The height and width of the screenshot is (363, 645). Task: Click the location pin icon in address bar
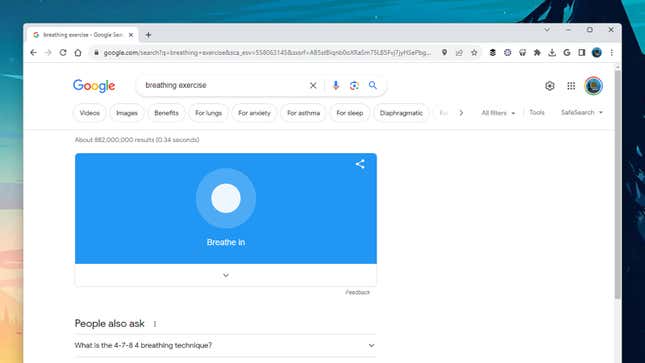click(444, 53)
